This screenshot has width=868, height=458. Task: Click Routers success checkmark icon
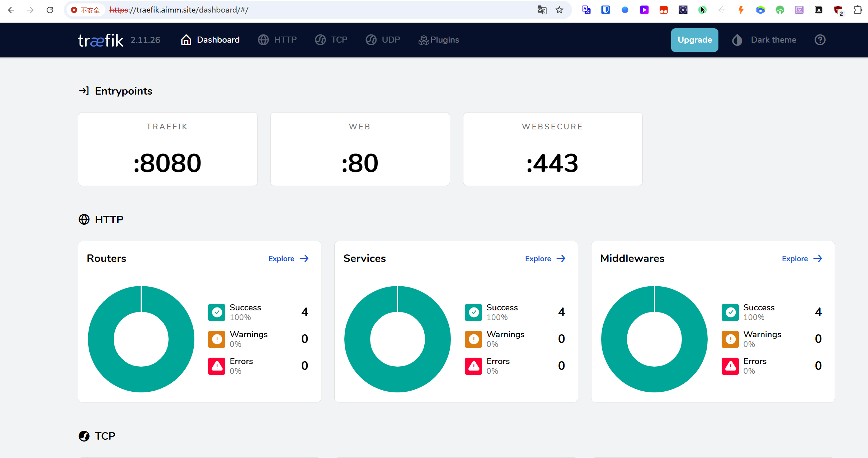[x=217, y=313]
